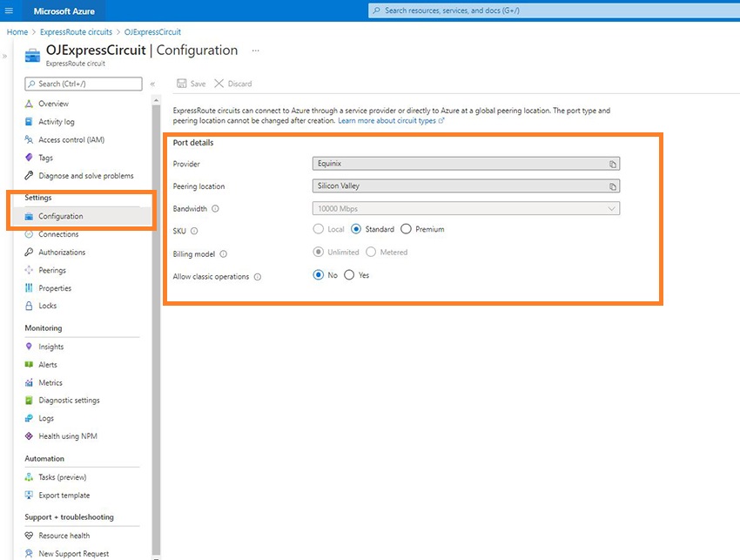
Task: Click the SKU info icon
Action: pos(194,231)
